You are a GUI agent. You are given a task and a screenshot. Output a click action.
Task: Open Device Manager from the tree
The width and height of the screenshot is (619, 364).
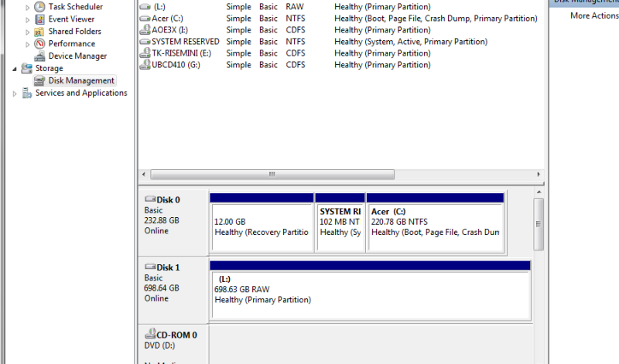[x=77, y=56]
